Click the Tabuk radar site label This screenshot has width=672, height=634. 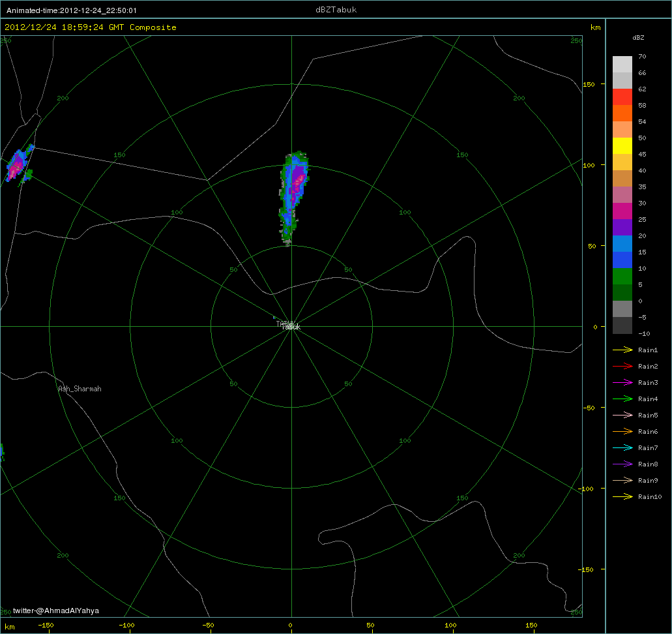coord(291,327)
